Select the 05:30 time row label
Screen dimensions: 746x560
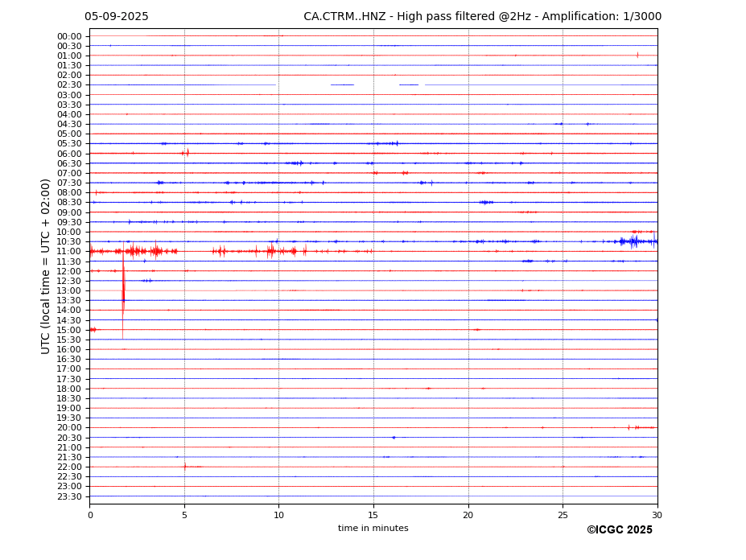(x=69, y=144)
